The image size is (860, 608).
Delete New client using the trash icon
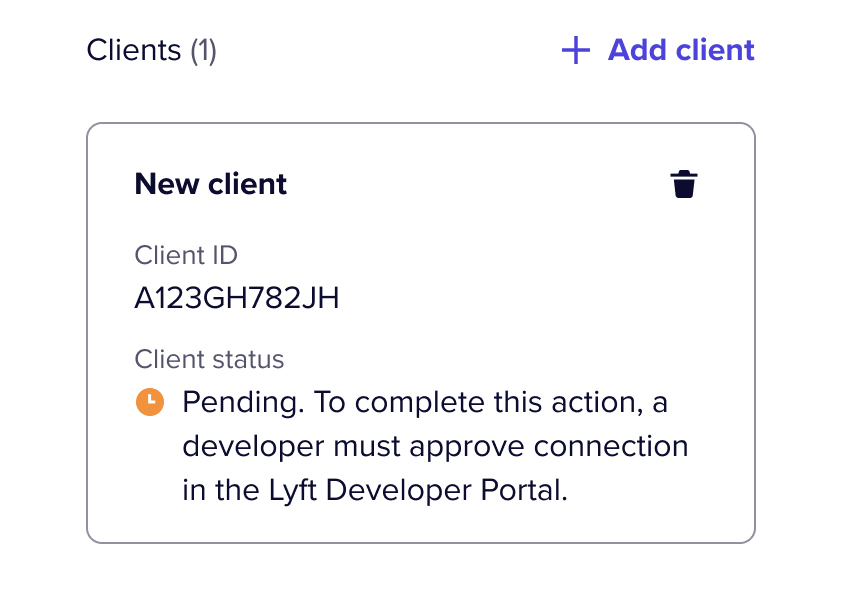pyautogui.click(x=684, y=184)
